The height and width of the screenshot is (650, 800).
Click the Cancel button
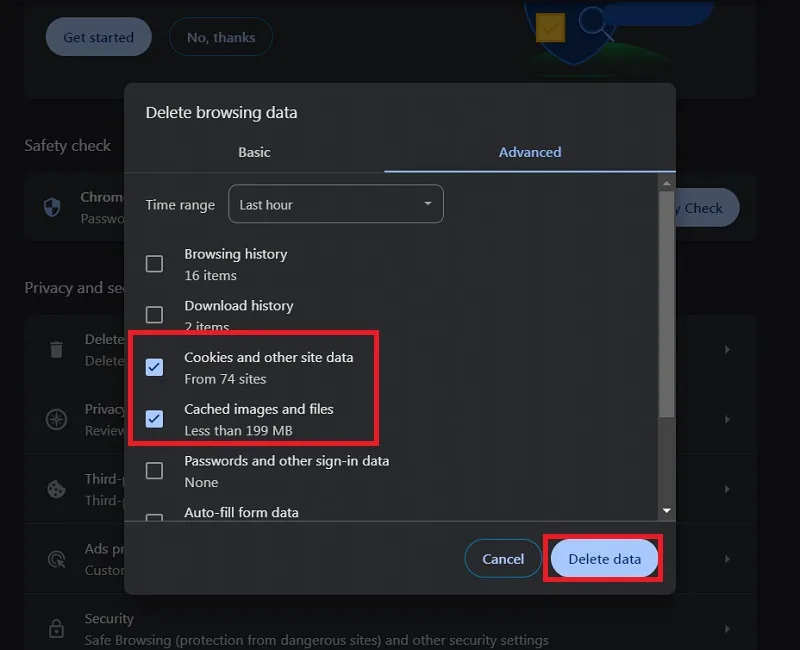pyautogui.click(x=503, y=559)
